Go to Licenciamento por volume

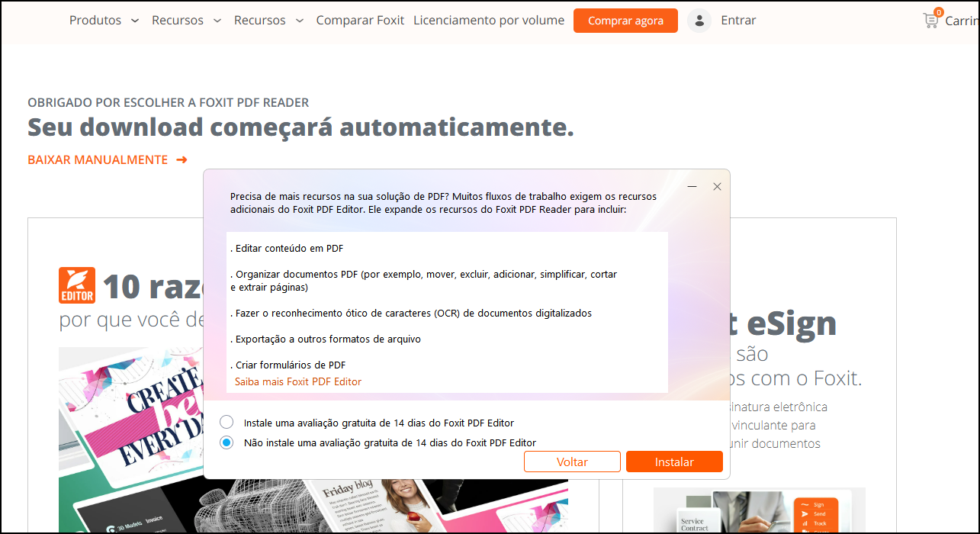pyautogui.click(x=489, y=21)
